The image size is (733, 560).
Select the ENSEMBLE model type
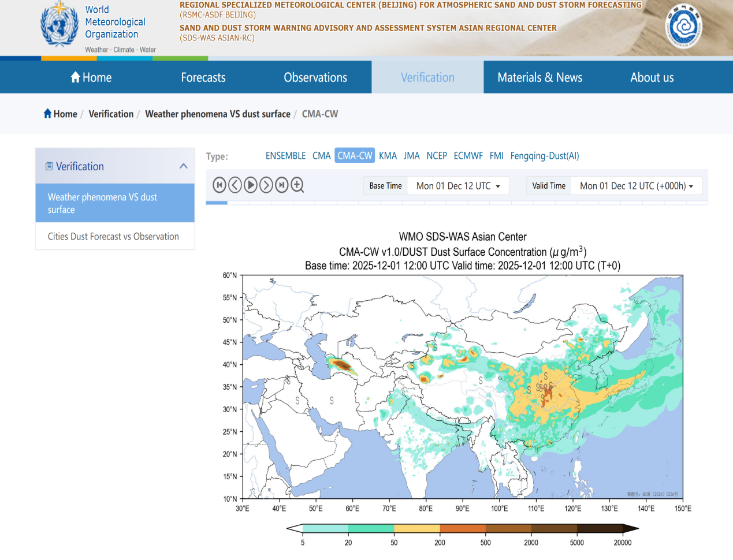pyautogui.click(x=285, y=156)
